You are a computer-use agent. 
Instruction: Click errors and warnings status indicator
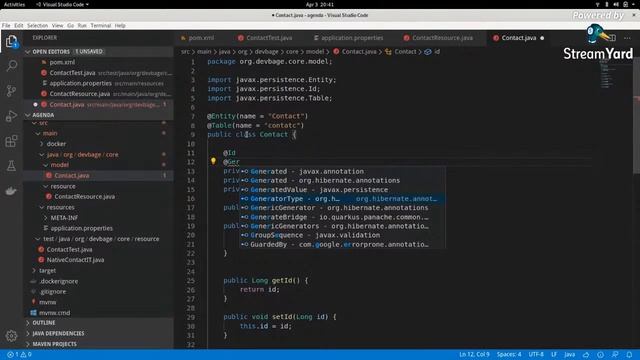tap(19, 355)
